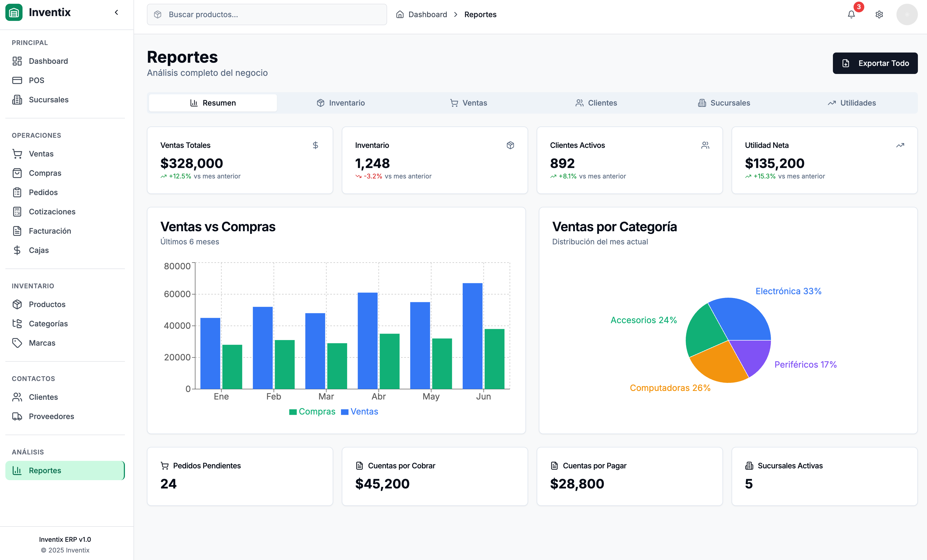The width and height of the screenshot is (927, 560).
Task: Click the notification bell icon
Action: click(x=851, y=15)
